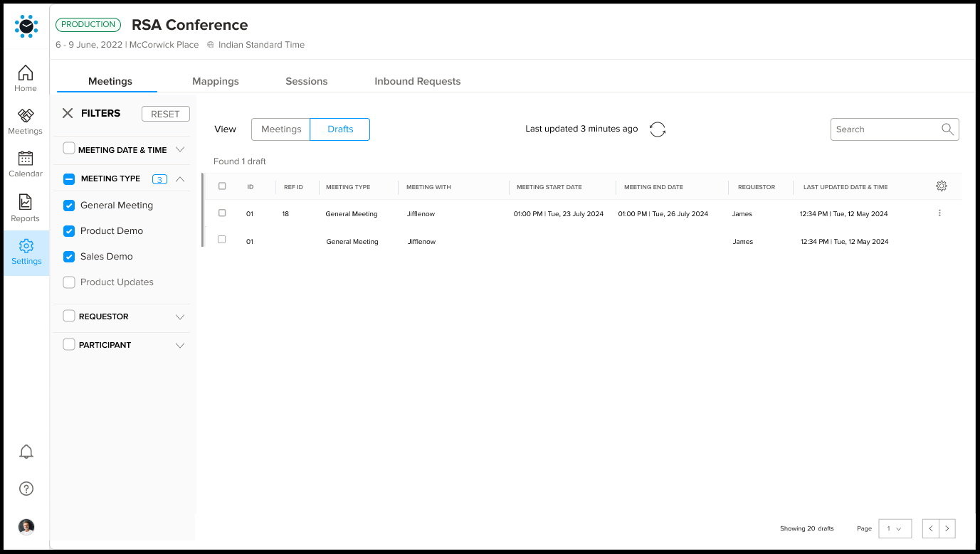The width and height of the screenshot is (980, 554).
Task: Switch to the Meetings tab
Action: (x=110, y=81)
